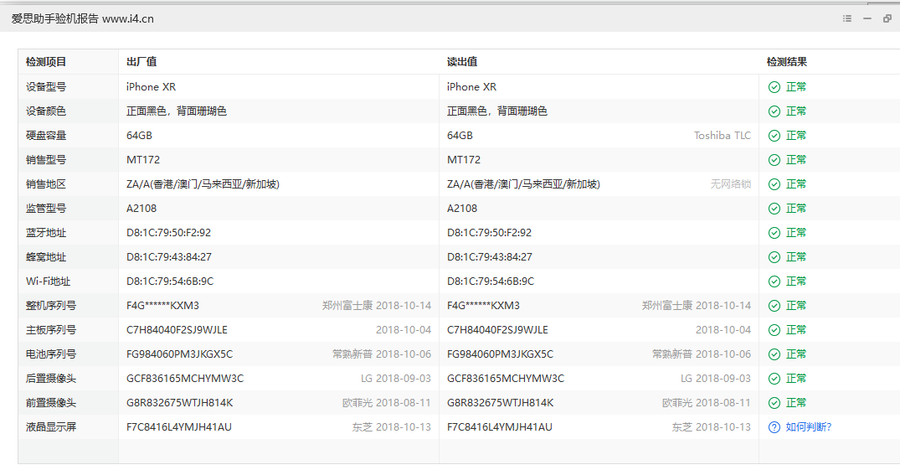Viewport: 900px width, 470px height.
Task: Click the Toshiba TLC note
Action: point(722,135)
